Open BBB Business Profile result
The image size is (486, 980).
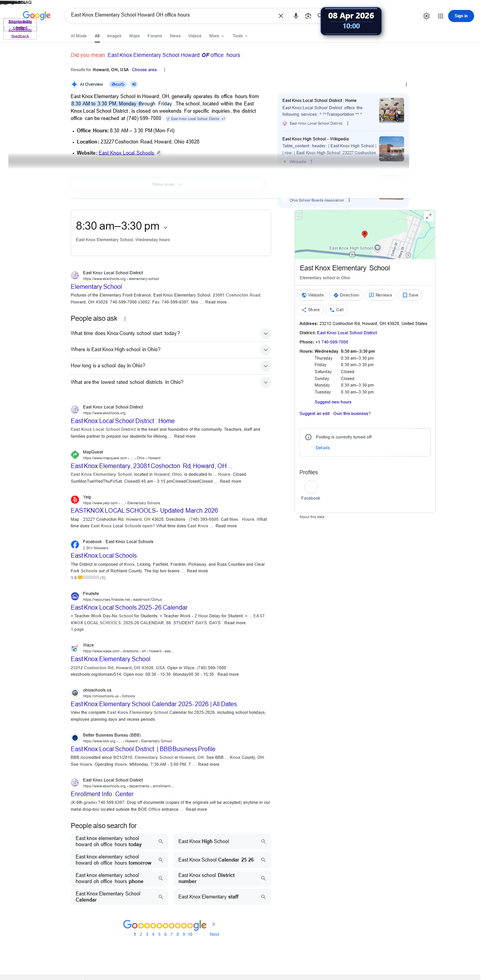pyautogui.click(x=143, y=749)
